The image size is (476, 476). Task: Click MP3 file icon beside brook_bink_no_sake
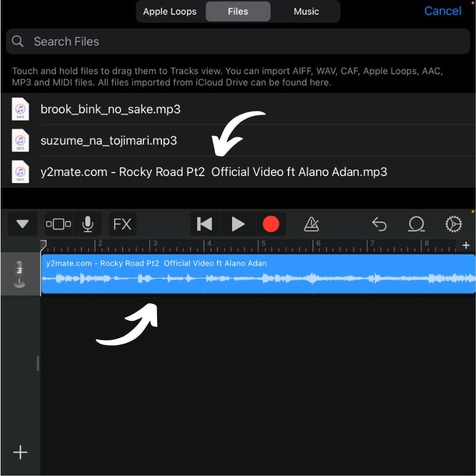tap(20, 109)
